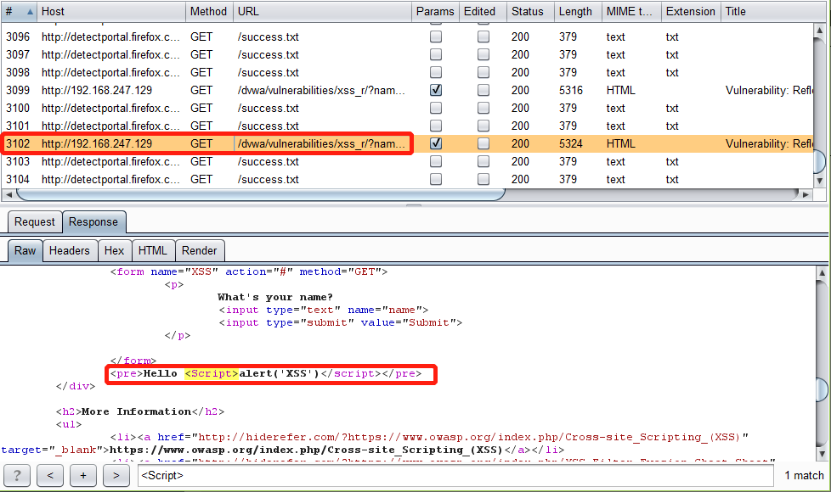Select request row 3104 success.txt
This screenshot has width=831, height=493.
(407, 179)
